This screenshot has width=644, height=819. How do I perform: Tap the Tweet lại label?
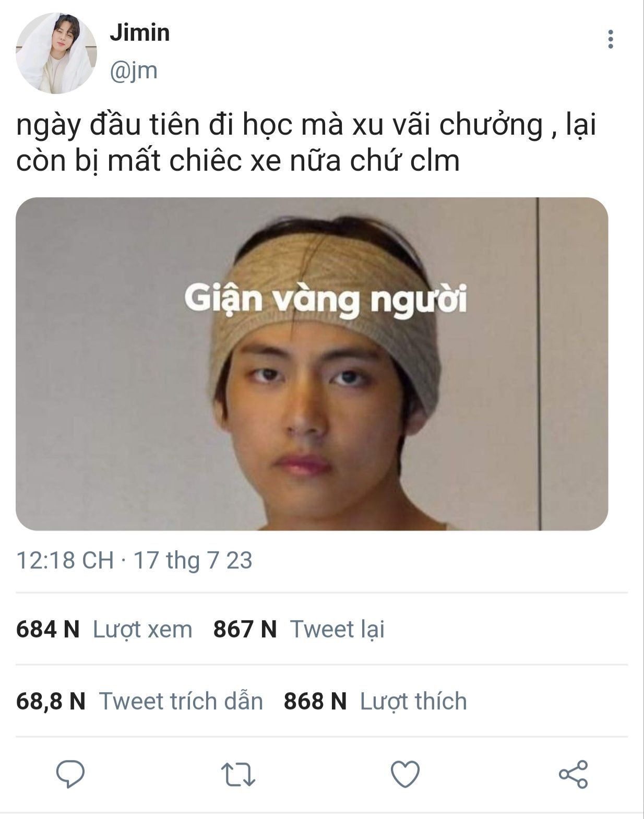click(337, 629)
